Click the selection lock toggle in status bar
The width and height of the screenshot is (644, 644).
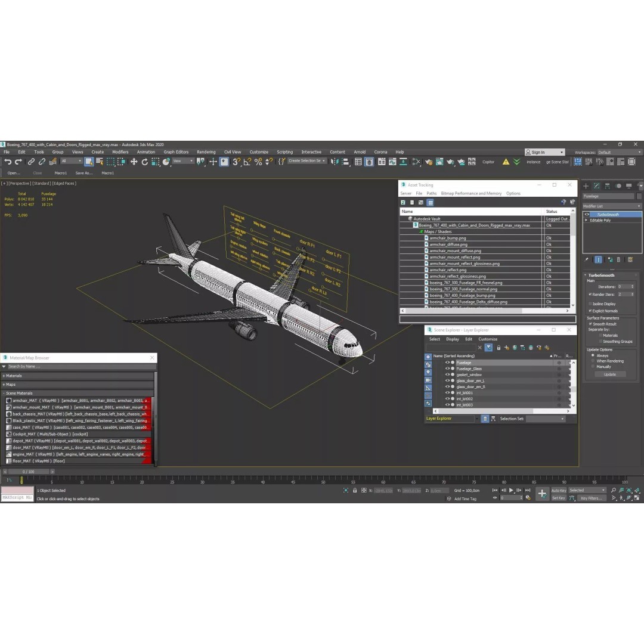coord(355,490)
